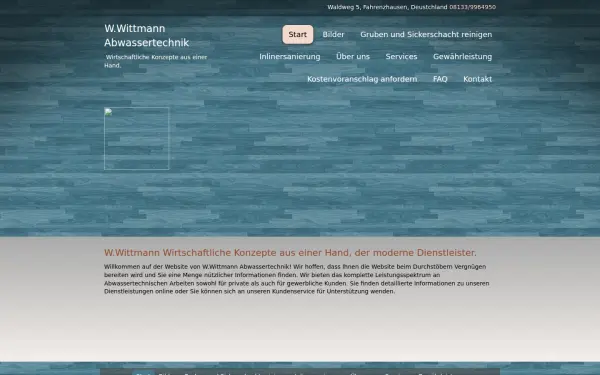Open the FAQ page
600x375 pixels.
point(440,79)
